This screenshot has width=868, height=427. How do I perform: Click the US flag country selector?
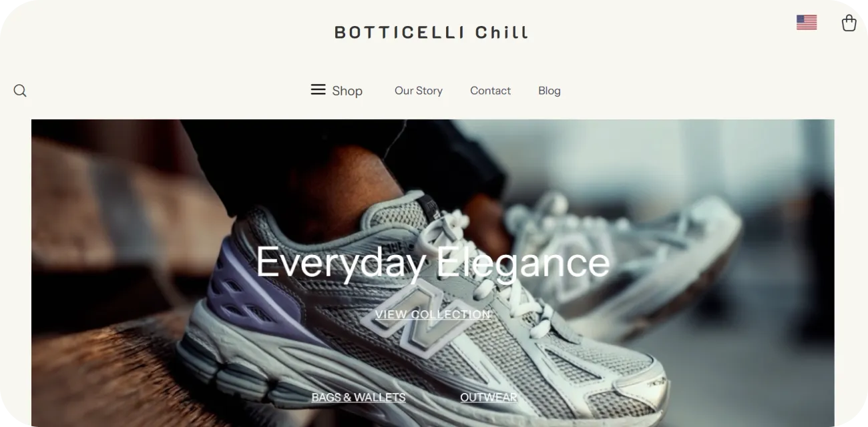807,23
